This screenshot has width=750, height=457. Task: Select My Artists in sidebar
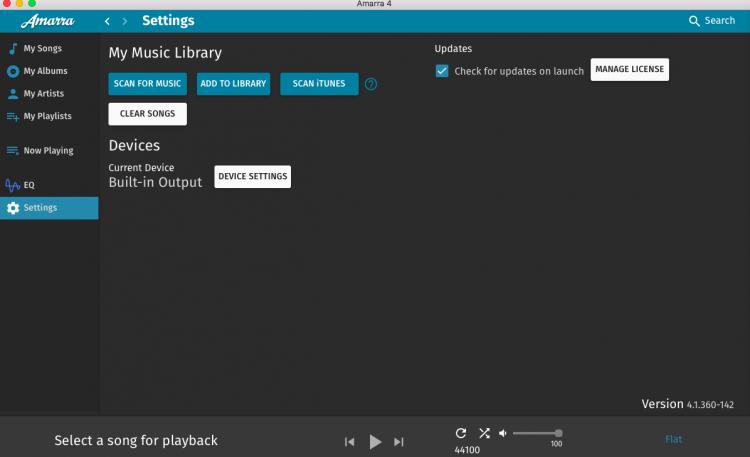coord(44,93)
